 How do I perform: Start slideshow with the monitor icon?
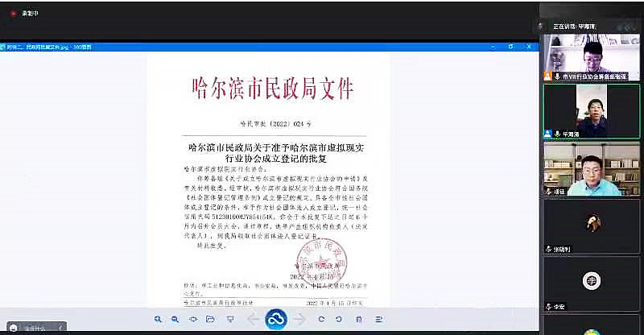click(x=231, y=320)
